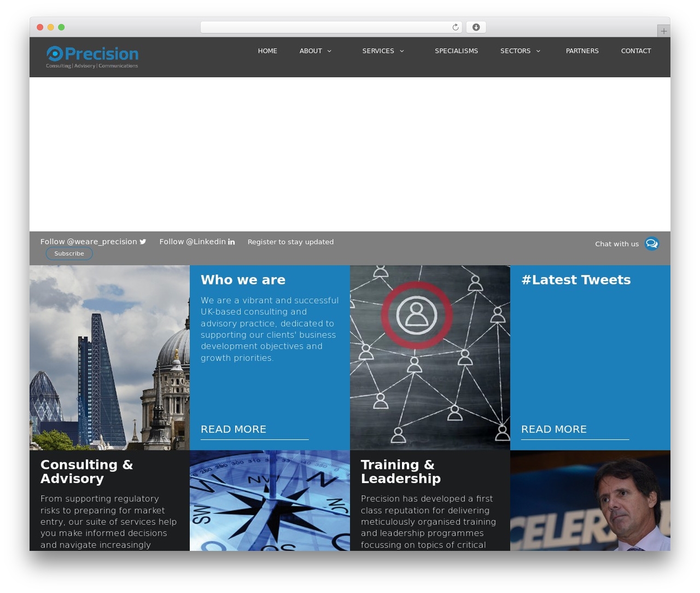Expand the Services menu chevron
This screenshot has height=593, width=700.
point(401,51)
